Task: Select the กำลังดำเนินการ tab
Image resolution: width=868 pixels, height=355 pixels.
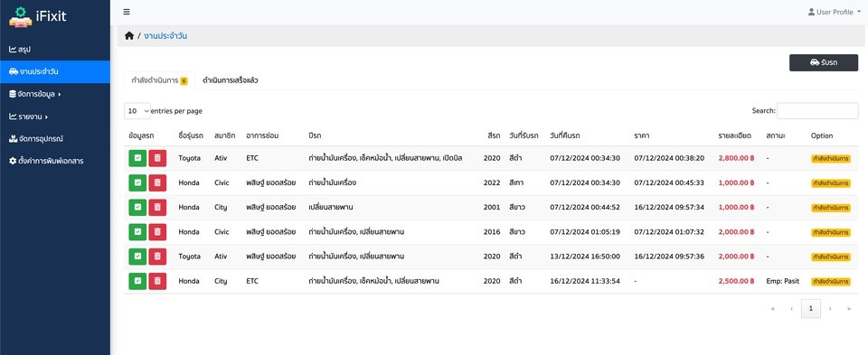Action: coord(159,80)
